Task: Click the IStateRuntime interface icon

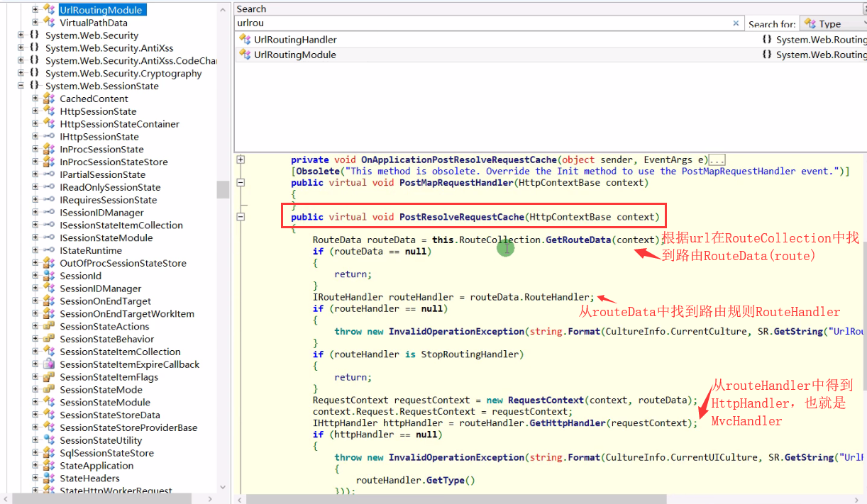Action: [48, 250]
